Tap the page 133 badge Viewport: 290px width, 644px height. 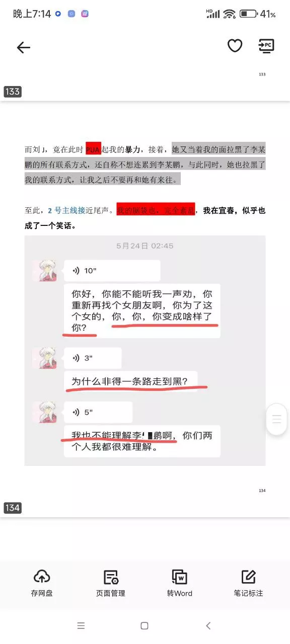(x=13, y=91)
